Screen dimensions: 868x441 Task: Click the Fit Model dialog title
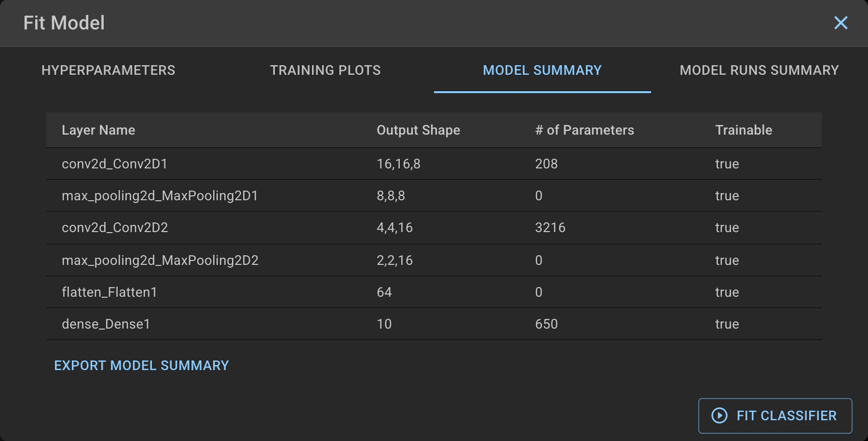click(x=64, y=23)
